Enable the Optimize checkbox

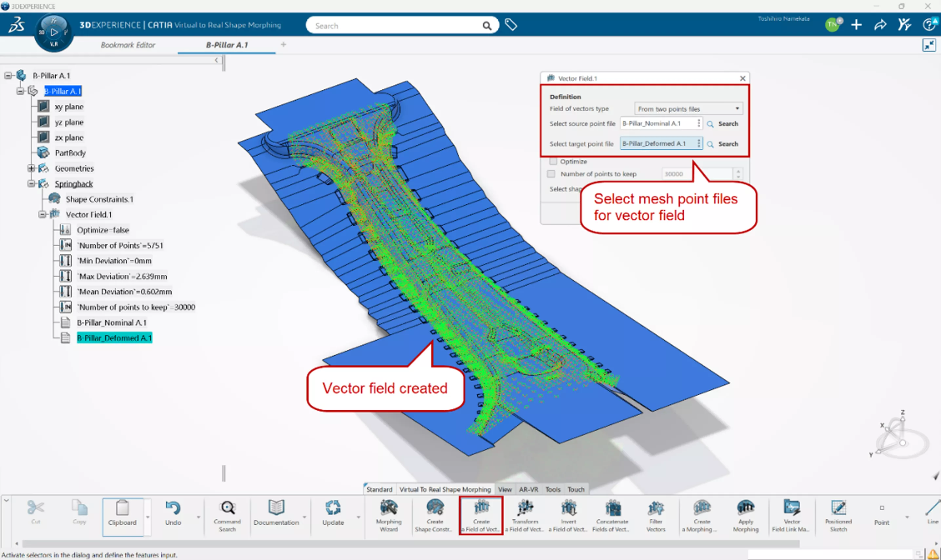tap(553, 161)
